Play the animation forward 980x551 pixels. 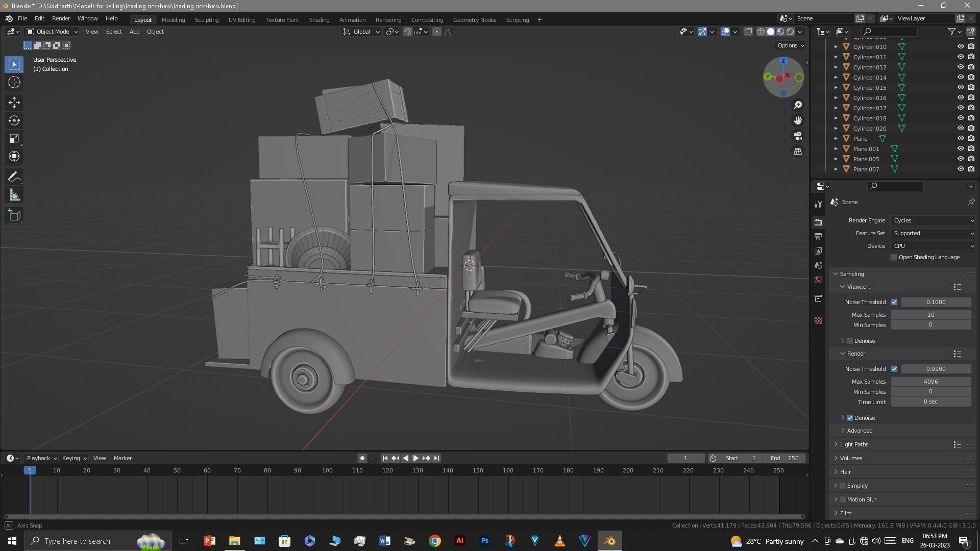point(415,458)
